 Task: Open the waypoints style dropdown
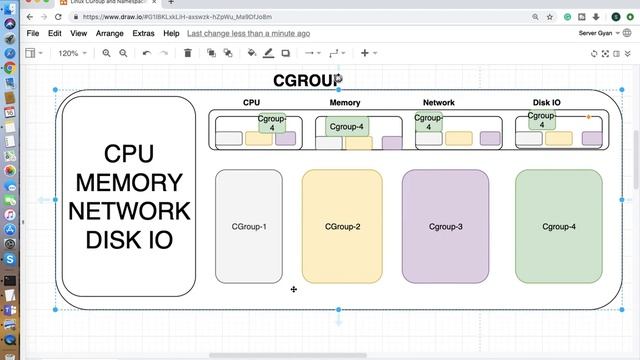(x=337, y=53)
